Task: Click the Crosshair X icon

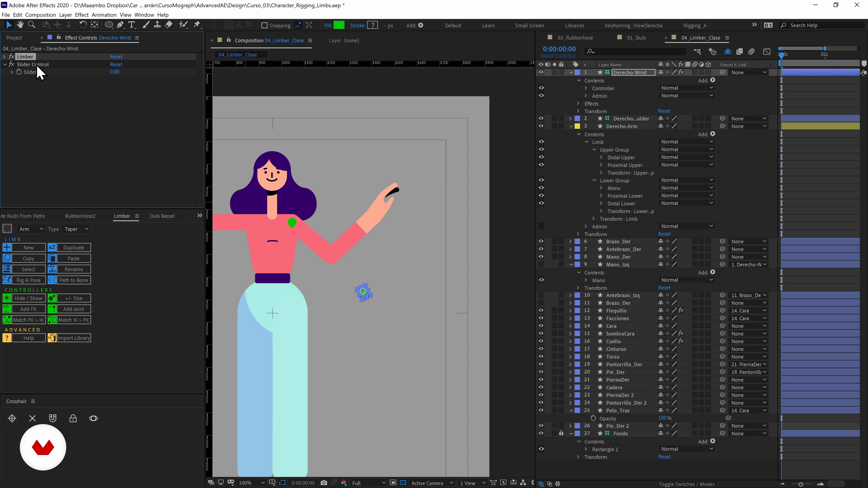Action: [32, 418]
